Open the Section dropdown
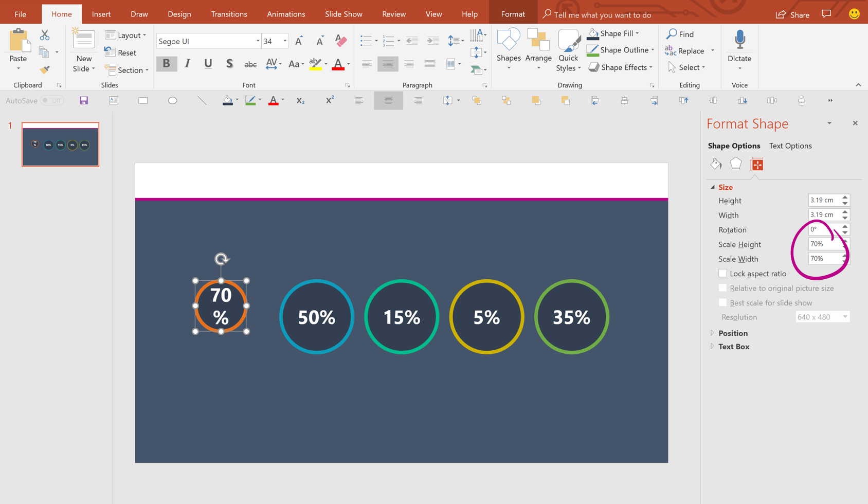The height and width of the screenshot is (504, 868). click(126, 70)
